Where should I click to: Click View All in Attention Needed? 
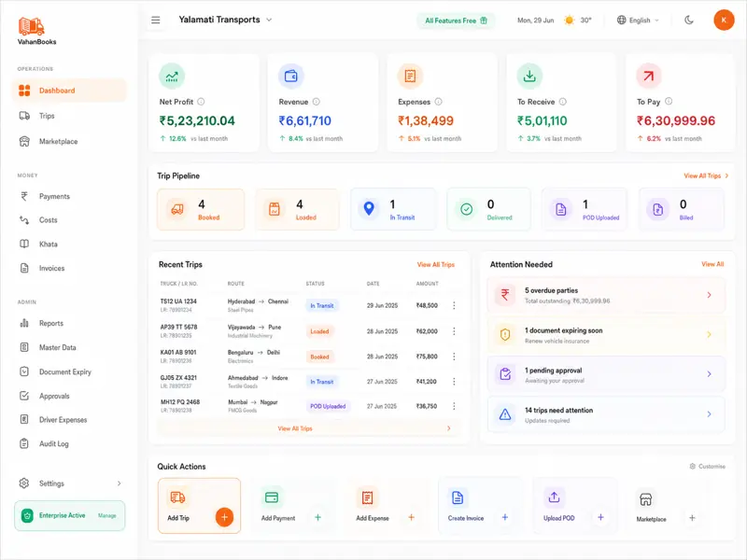(x=712, y=264)
